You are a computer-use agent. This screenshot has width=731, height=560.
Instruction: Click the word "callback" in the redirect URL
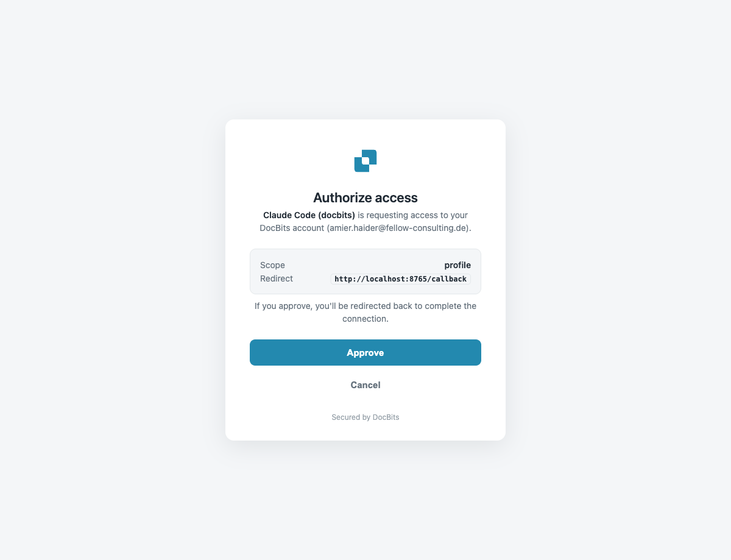[x=450, y=279]
